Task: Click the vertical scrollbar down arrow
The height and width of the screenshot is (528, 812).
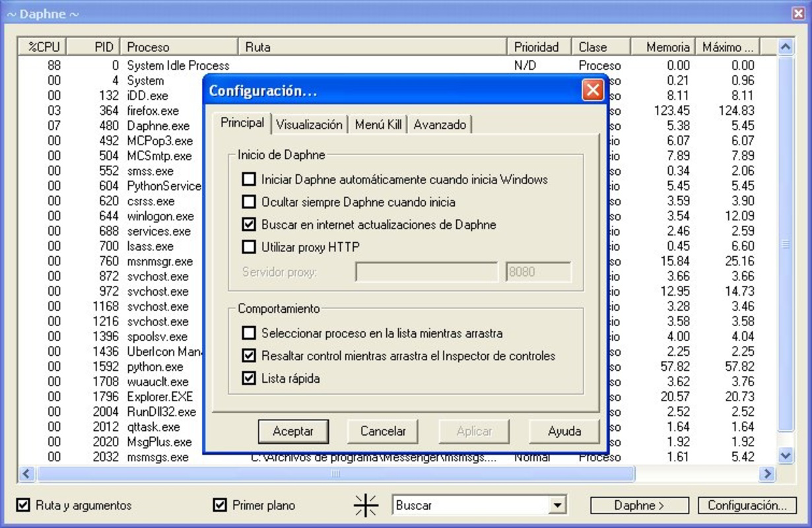Action: coord(785,456)
